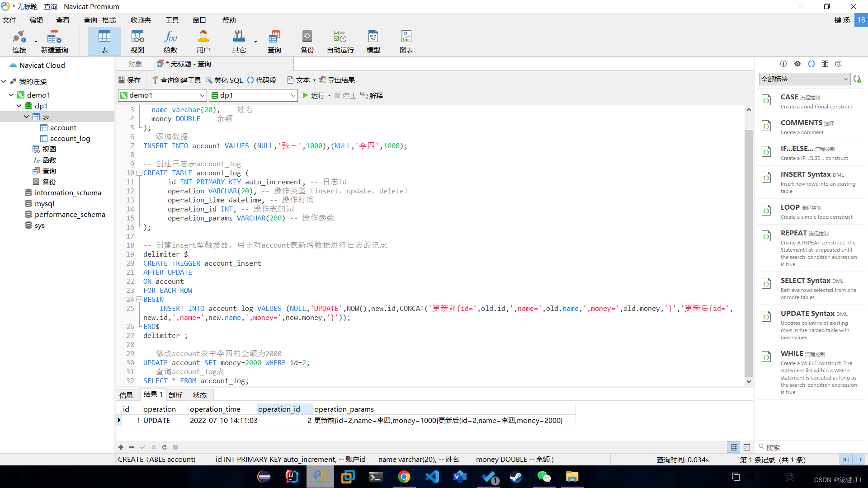Click the 备份 backup toolbar icon
This screenshot has width=868, height=488.
click(307, 42)
